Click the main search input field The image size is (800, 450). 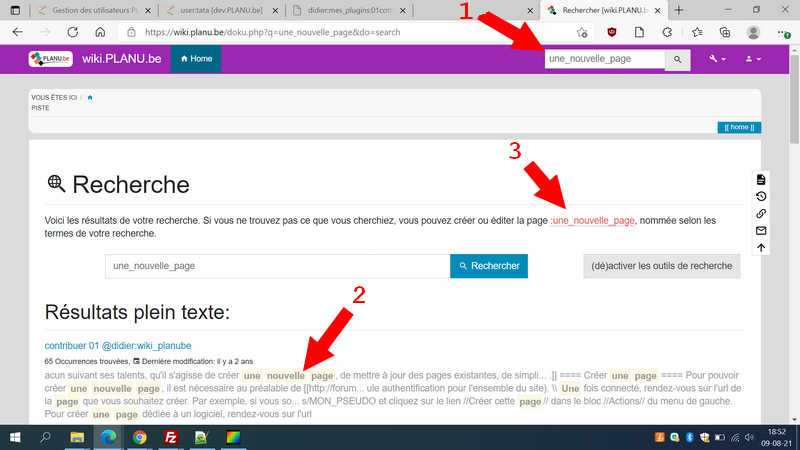pos(277,266)
